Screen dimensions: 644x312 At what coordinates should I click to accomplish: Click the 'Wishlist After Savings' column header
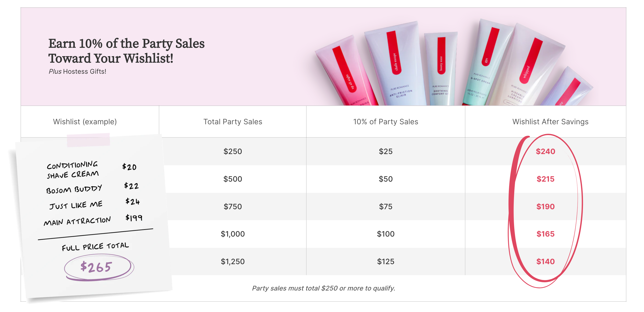pos(550,122)
